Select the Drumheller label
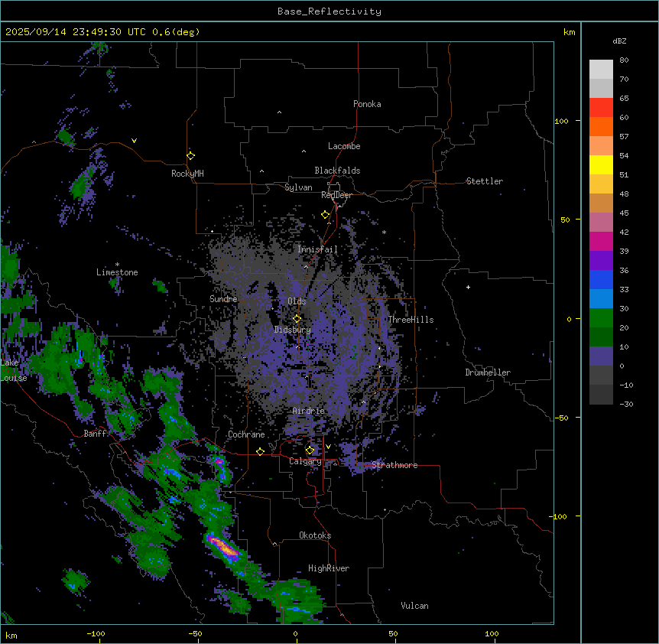Image resolution: width=659 pixels, height=644 pixels. point(488,372)
